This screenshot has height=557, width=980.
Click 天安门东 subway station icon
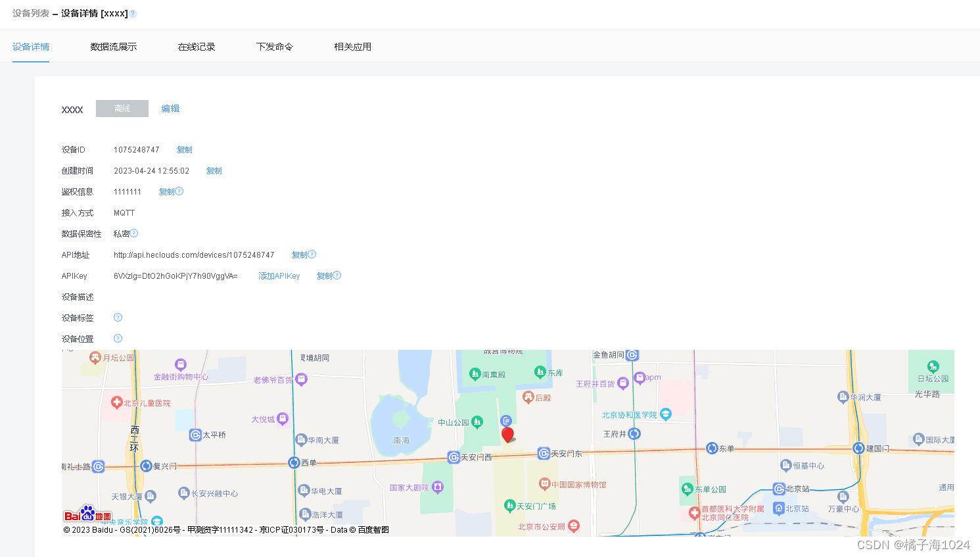tap(544, 453)
